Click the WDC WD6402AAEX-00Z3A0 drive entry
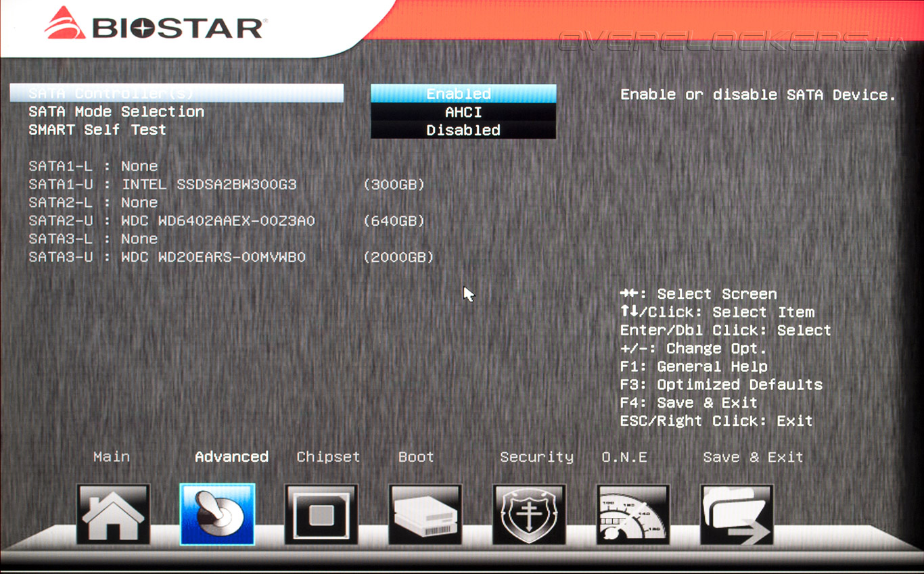Screen dimensions: 924x574 click(172, 221)
